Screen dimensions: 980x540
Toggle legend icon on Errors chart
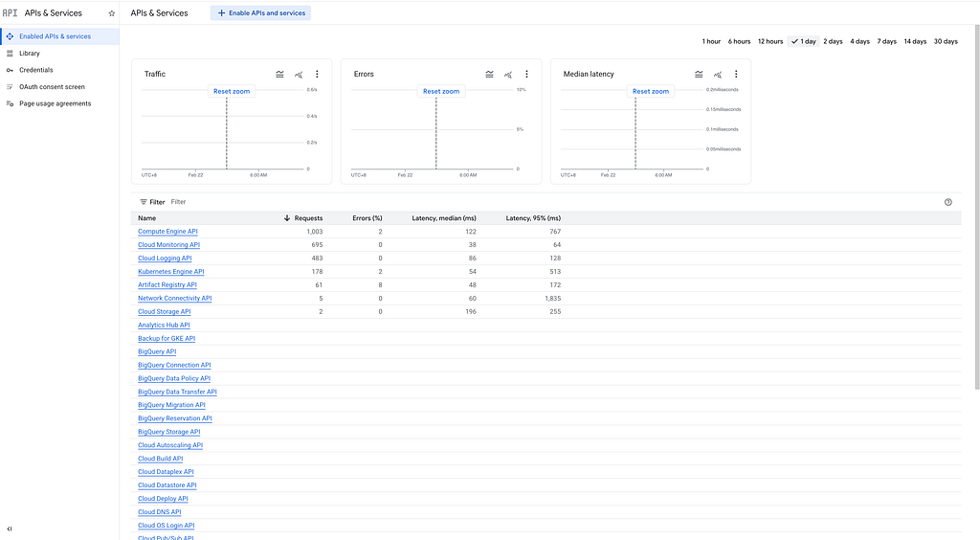point(489,74)
